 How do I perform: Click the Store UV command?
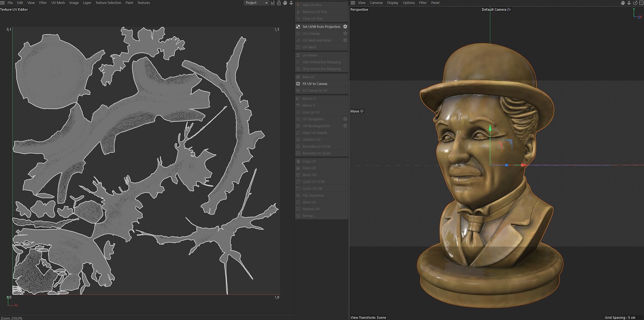[x=322, y=202]
